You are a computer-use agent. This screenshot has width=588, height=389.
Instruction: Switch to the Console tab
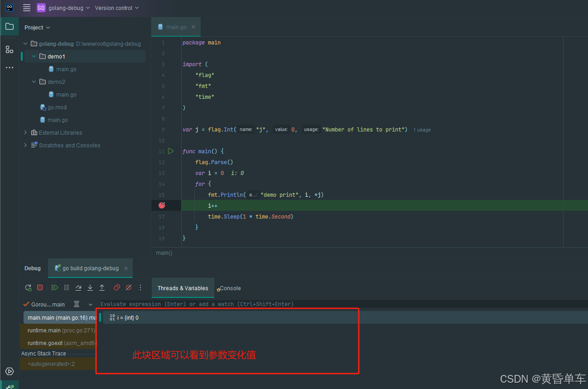(x=229, y=288)
